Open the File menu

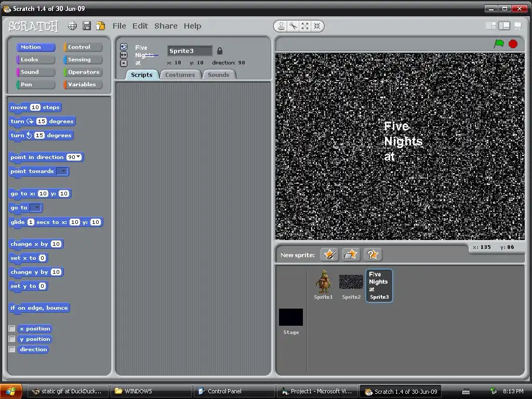119,26
